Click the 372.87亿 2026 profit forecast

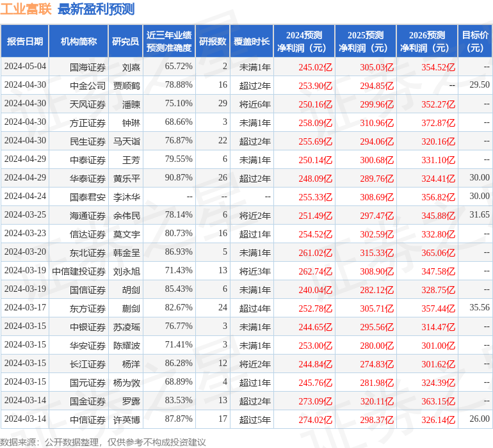point(439,123)
